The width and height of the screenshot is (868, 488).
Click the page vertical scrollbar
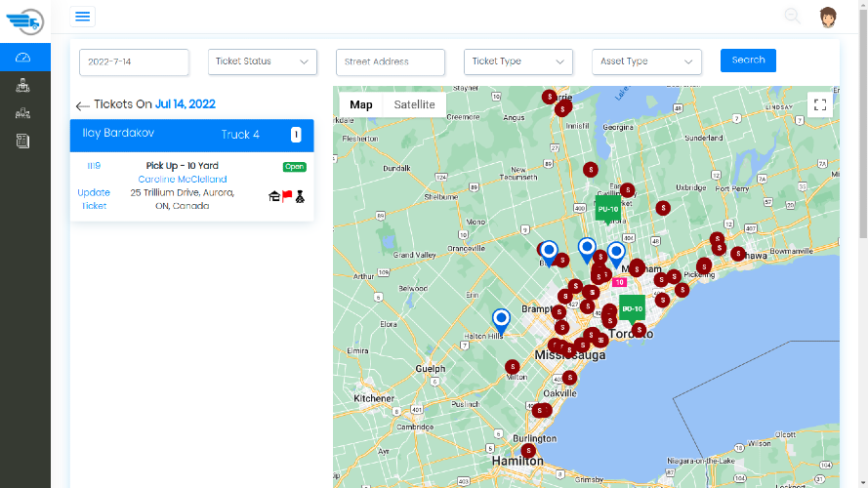click(x=863, y=125)
